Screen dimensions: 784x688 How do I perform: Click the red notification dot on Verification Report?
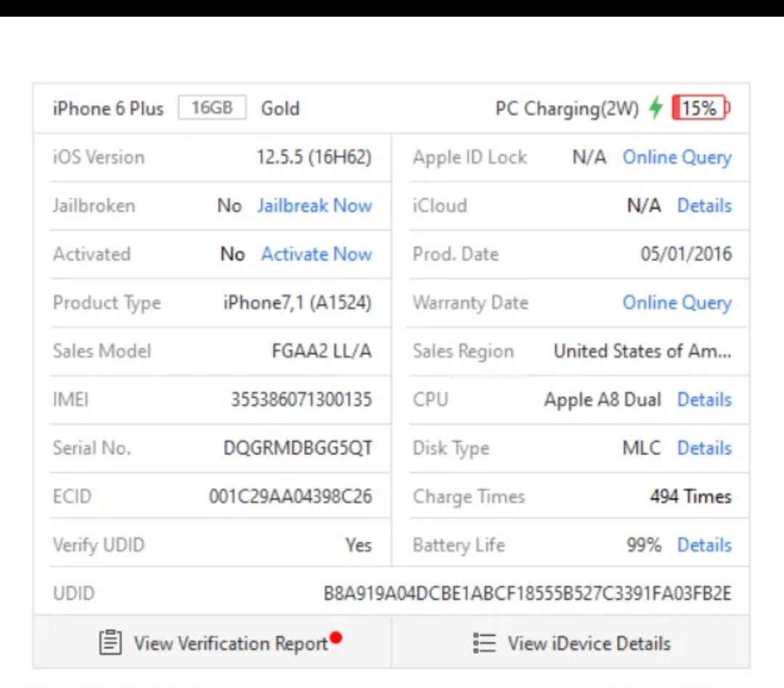336,637
